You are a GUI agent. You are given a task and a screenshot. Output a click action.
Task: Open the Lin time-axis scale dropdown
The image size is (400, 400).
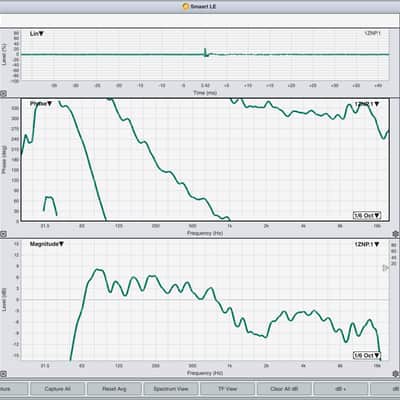click(x=37, y=34)
